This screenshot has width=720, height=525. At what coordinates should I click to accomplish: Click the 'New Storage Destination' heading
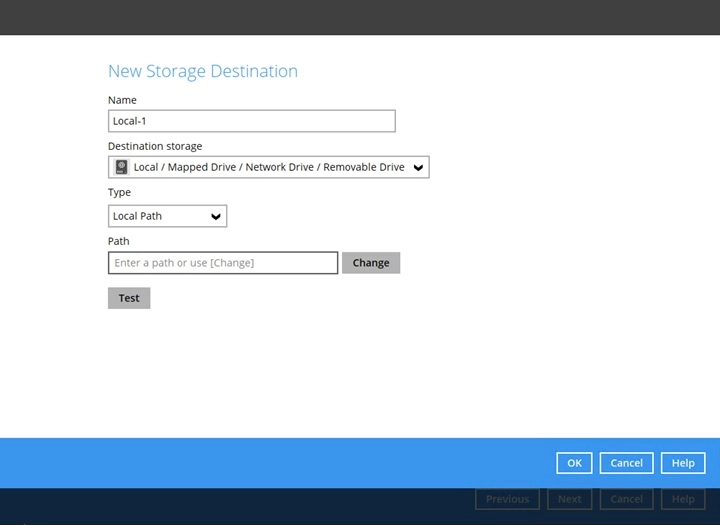202,71
